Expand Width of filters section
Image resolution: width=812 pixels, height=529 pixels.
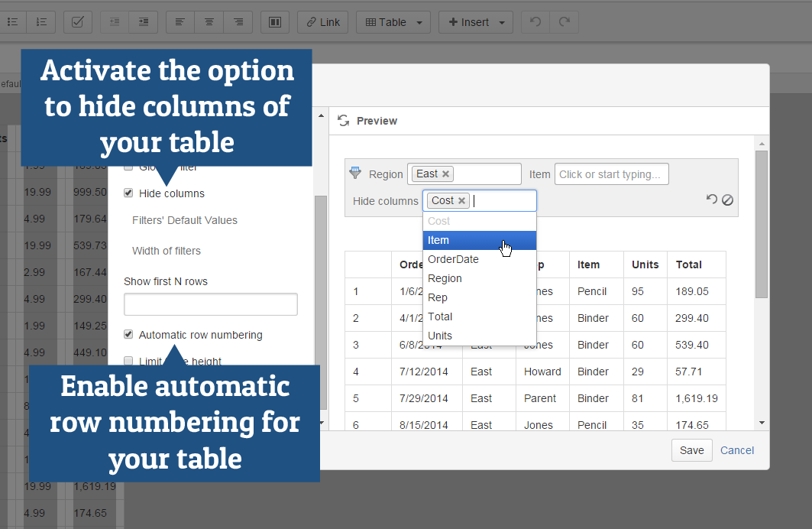pyautogui.click(x=167, y=251)
